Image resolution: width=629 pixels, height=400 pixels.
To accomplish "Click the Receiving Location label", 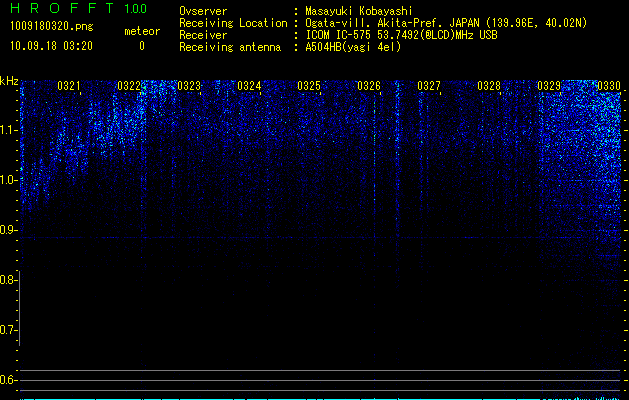I will pos(233,24).
